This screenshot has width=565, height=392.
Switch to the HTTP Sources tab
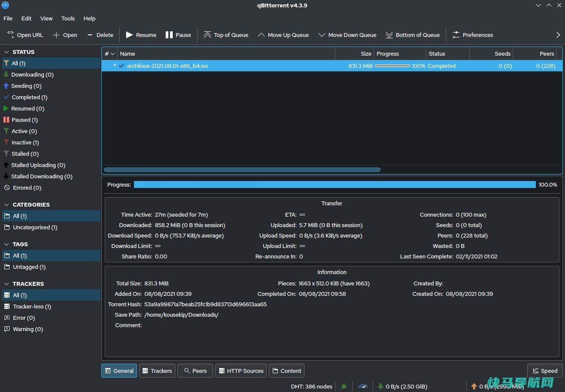point(241,371)
